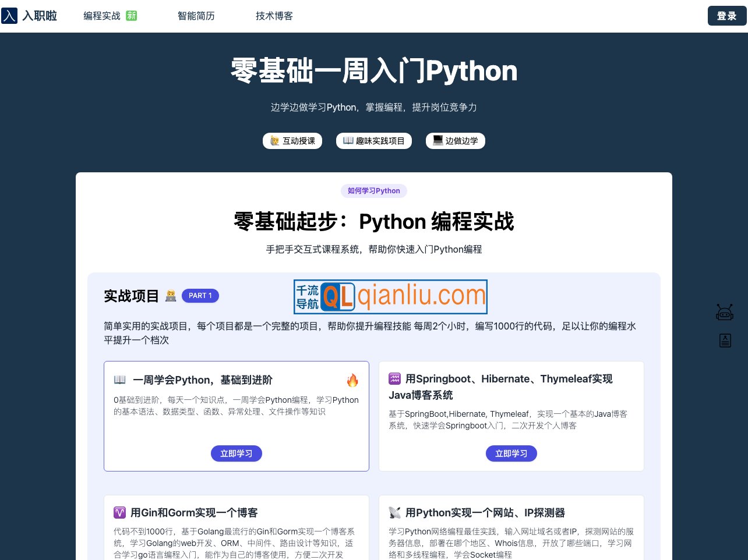
Task: Click the satellite icon on the IP探测器 card
Action: pyautogui.click(x=394, y=512)
